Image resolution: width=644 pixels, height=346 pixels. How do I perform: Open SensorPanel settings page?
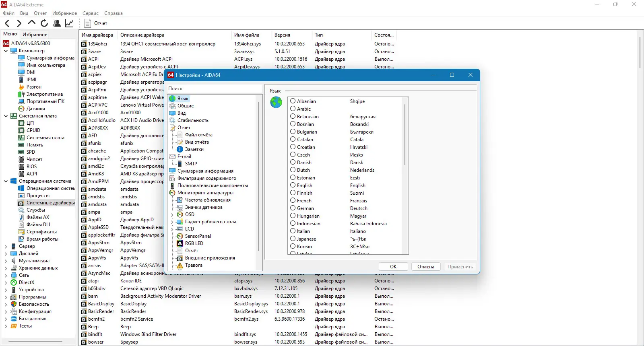coord(198,236)
